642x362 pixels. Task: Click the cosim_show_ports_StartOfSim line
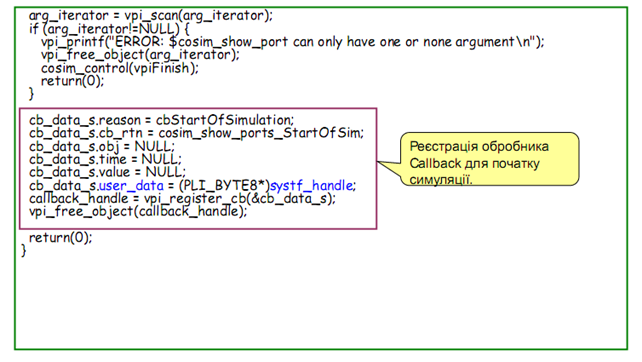click(x=196, y=133)
